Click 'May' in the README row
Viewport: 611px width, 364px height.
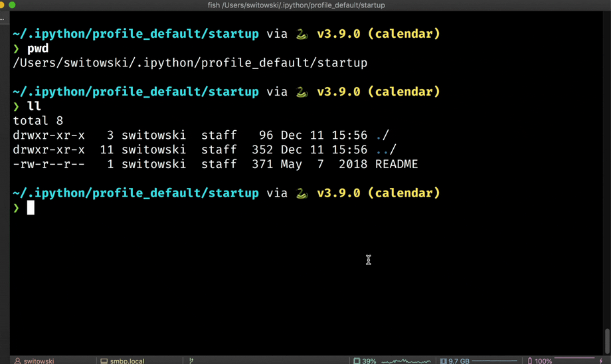pyautogui.click(x=291, y=164)
